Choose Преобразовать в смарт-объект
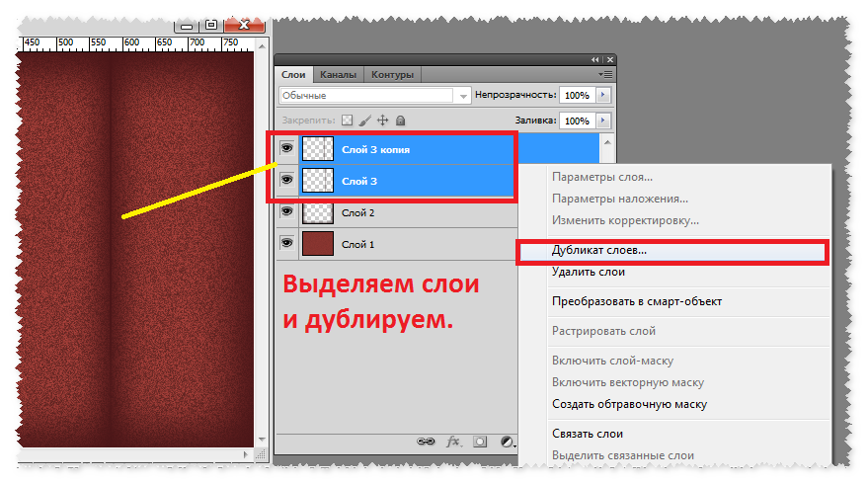The width and height of the screenshot is (868, 485). click(637, 301)
